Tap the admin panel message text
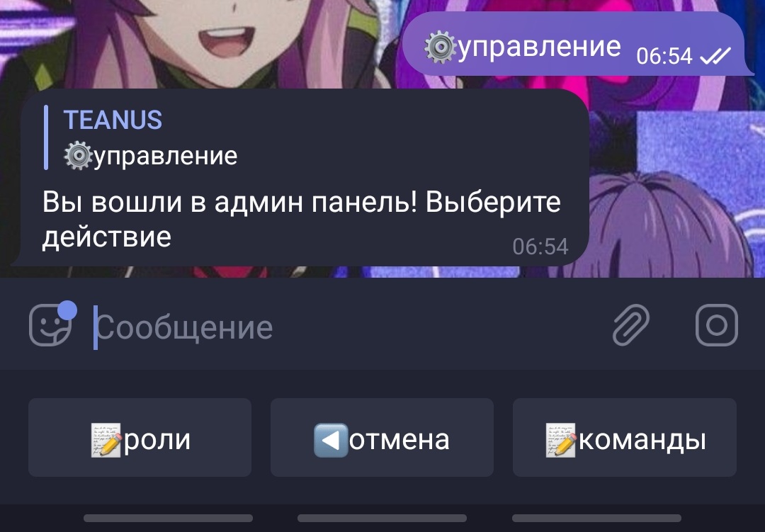The width and height of the screenshot is (765, 532). (x=302, y=219)
